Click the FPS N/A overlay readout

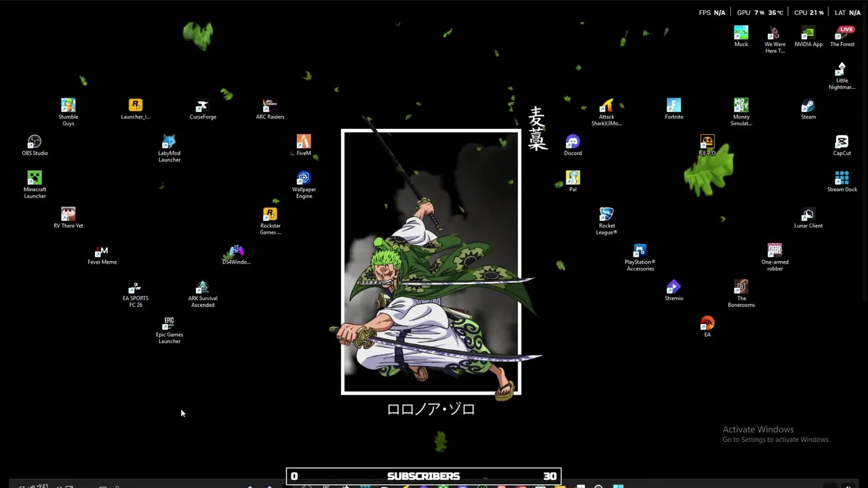[x=712, y=13]
